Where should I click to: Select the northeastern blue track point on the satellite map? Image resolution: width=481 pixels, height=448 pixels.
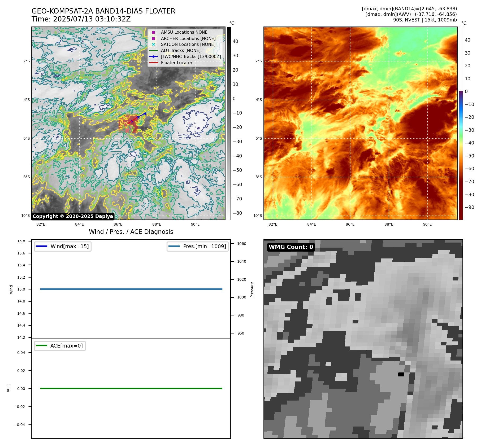(x=145, y=113)
